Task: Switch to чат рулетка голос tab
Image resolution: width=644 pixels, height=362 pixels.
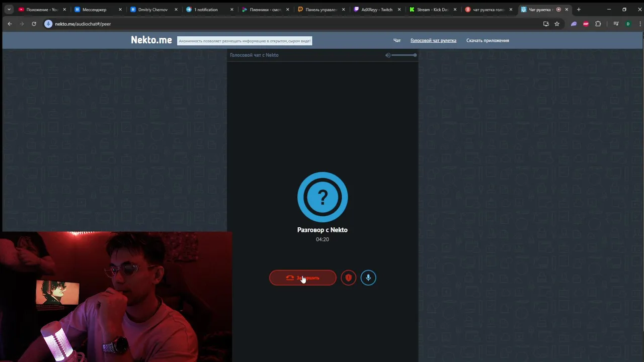Action: [489, 10]
